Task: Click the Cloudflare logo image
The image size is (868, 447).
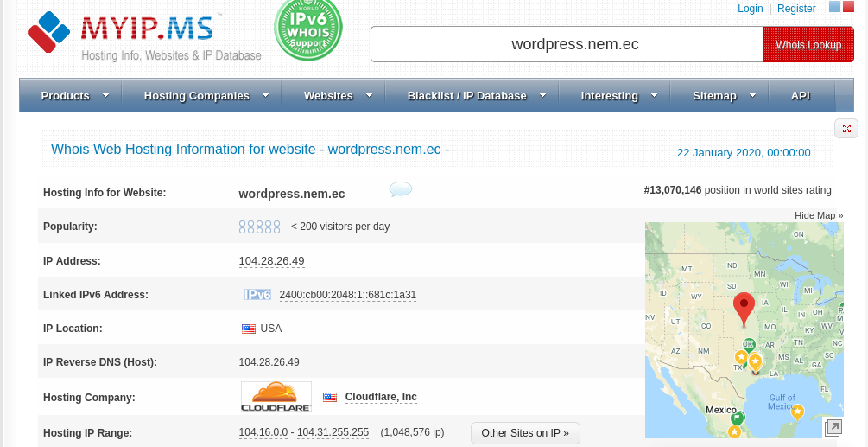Action: point(276,397)
